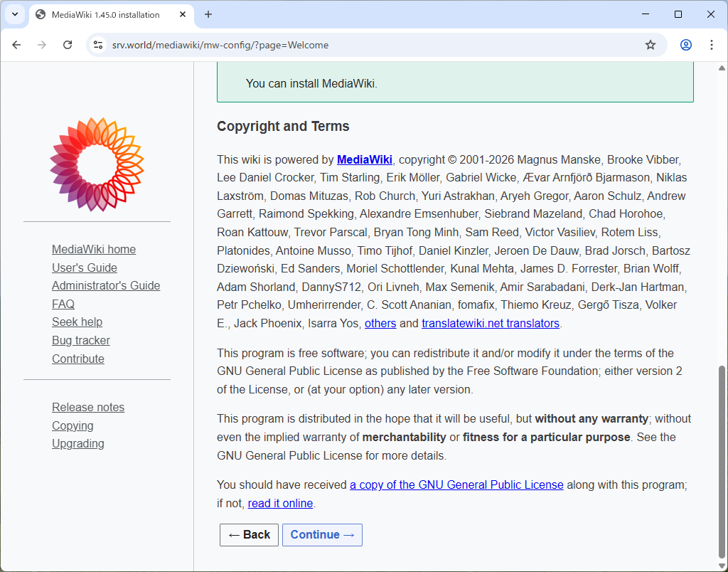This screenshot has height=572, width=728.
Task: Close the MediaWiki 1.45.0 installation tab
Action: 183,14
